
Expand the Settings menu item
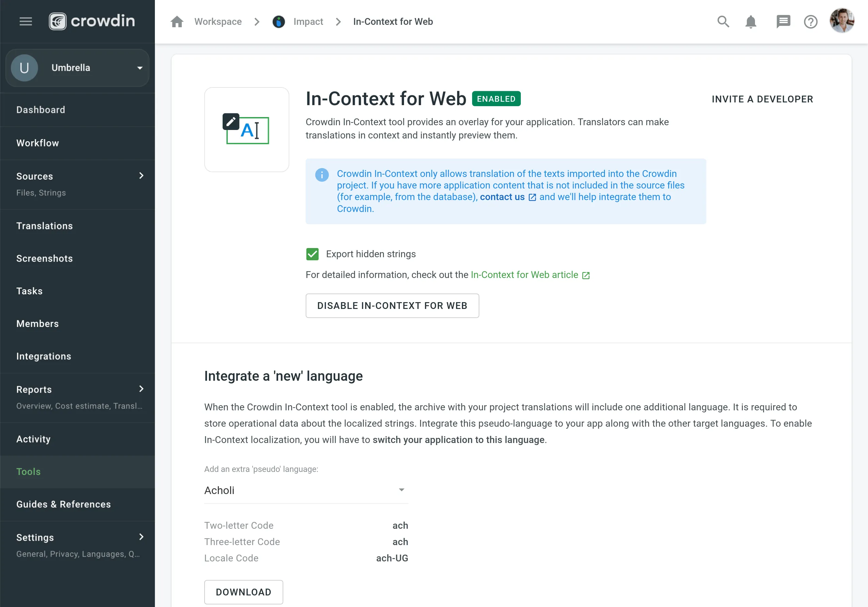141,538
